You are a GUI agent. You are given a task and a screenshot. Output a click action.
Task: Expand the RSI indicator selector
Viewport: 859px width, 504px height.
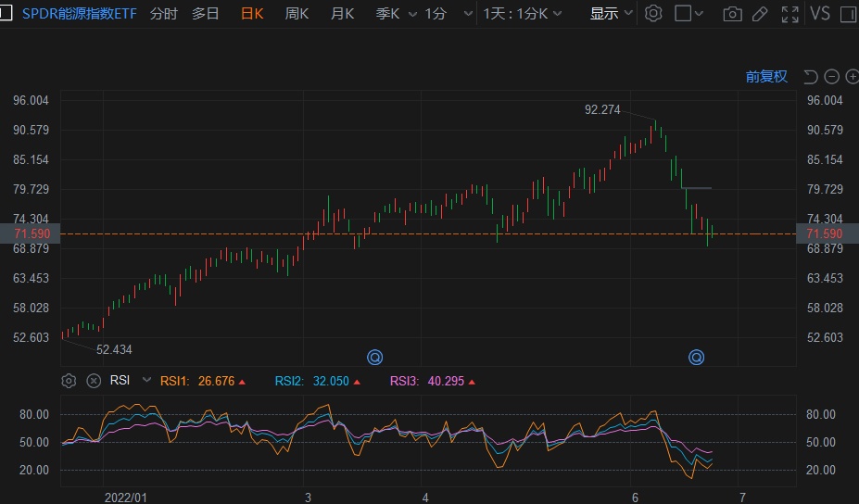tap(145, 381)
